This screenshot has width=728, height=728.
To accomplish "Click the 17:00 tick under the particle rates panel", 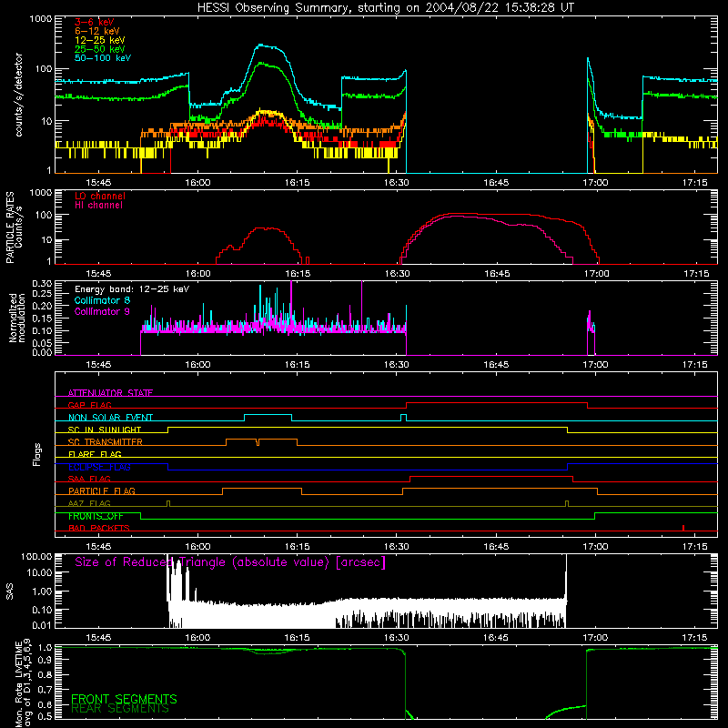I will coord(596,274).
